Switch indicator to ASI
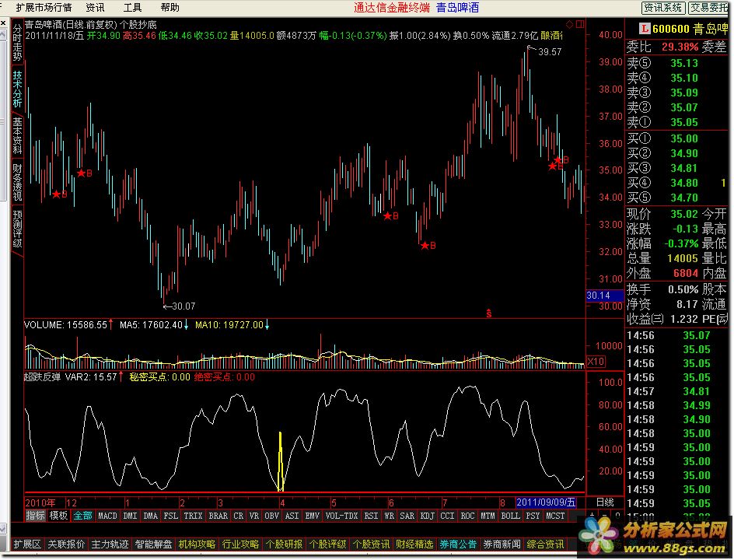 [x=292, y=516]
